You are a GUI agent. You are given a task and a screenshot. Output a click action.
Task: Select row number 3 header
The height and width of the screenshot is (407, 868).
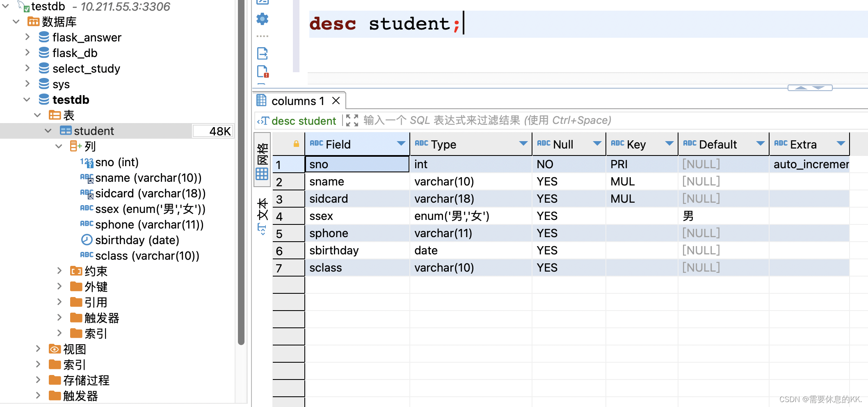(288, 199)
